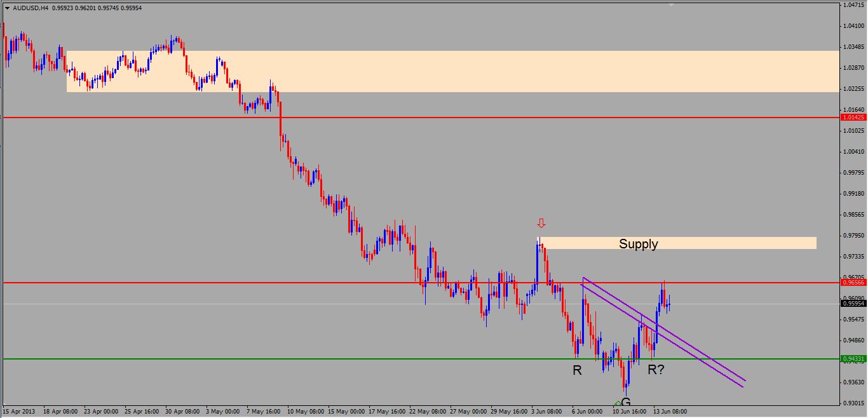Select the small beige Supply rectangle zone

pos(677,243)
